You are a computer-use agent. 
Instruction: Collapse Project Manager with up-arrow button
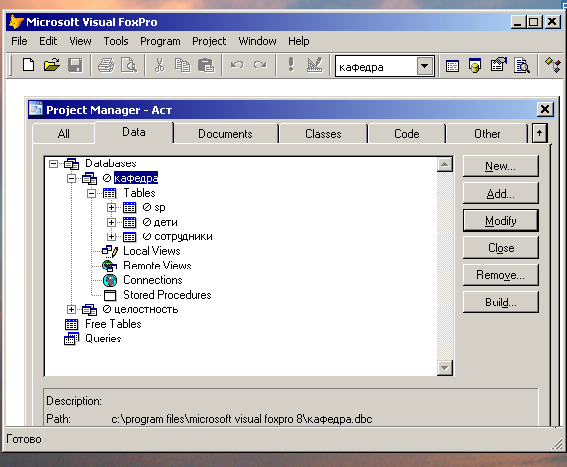(x=540, y=133)
